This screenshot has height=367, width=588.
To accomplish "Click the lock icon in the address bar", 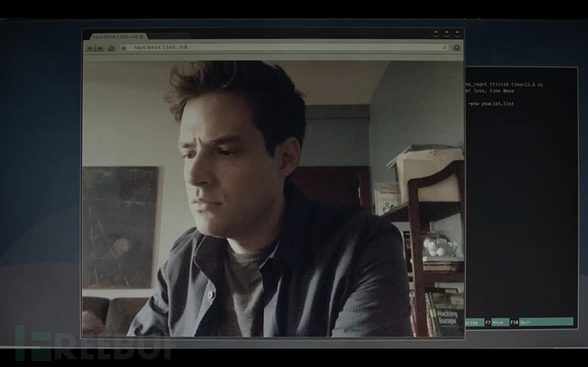I will click(x=124, y=48).
